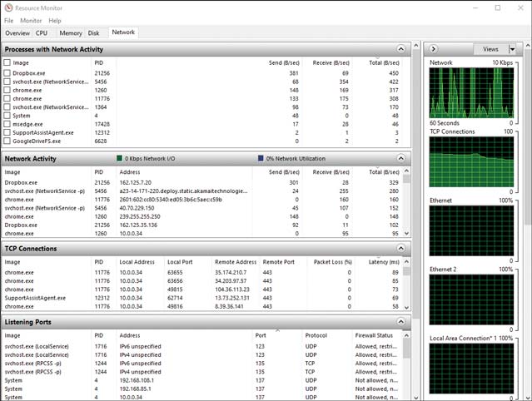Image resolution: width=532 pixels, height=401 pixels.
Task: Click the Local Area Connection* 1 graph
Action: (x=471, y=369)
